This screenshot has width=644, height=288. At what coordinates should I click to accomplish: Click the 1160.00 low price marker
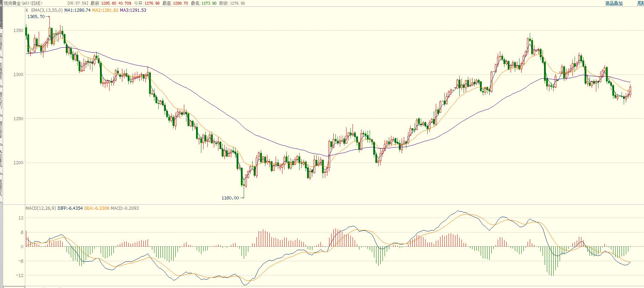230,198
